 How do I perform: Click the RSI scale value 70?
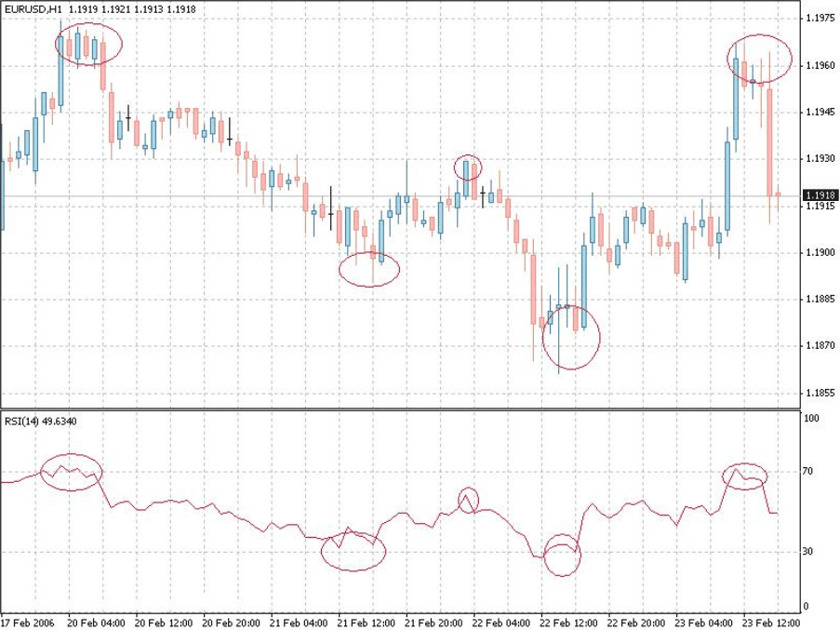(x=807, y=472)
